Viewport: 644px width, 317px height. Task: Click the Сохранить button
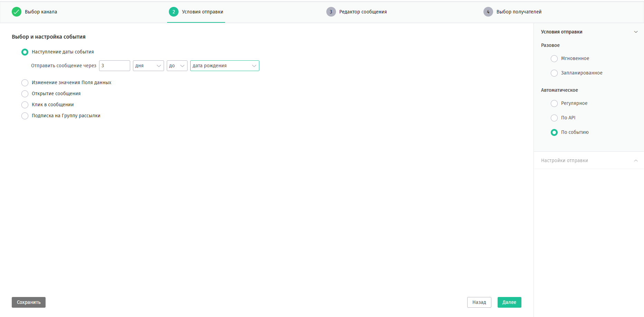pyautogui.click(x=29, y=302)
